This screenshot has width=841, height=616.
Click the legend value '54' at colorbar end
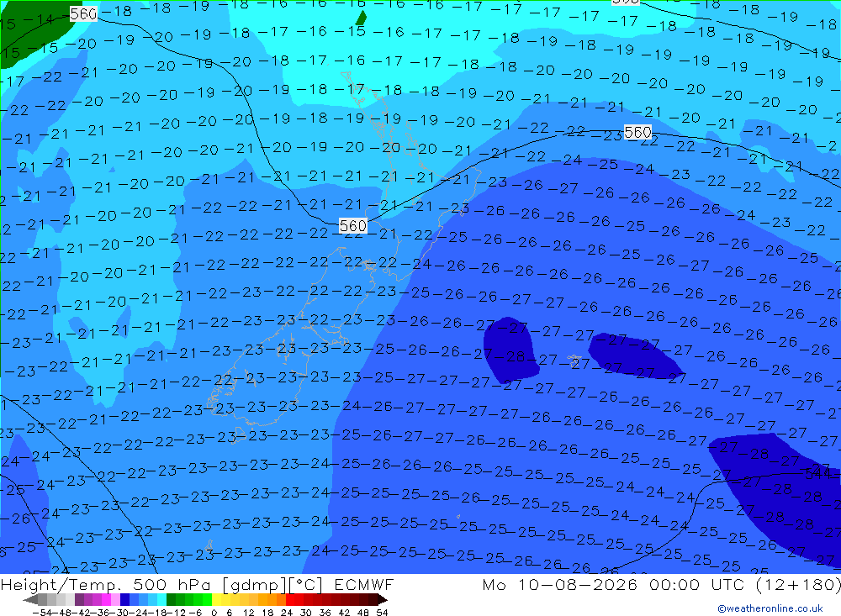tap(382, 613)
